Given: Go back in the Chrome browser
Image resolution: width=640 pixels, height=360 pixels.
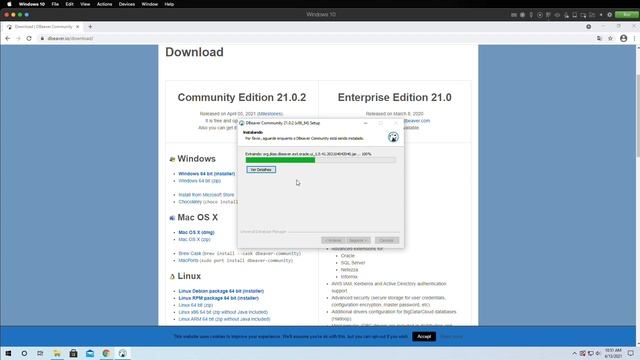Looking at the screenshot, I should click(8, 38).
